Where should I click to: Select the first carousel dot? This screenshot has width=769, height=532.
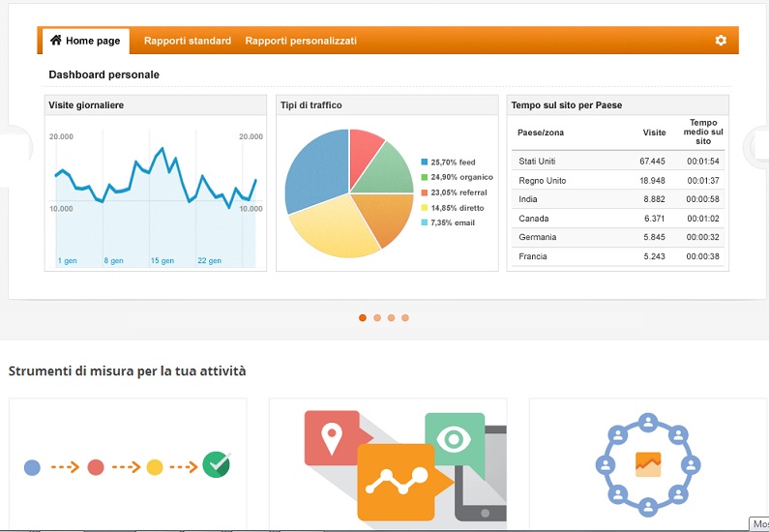[x=363, y=317]
